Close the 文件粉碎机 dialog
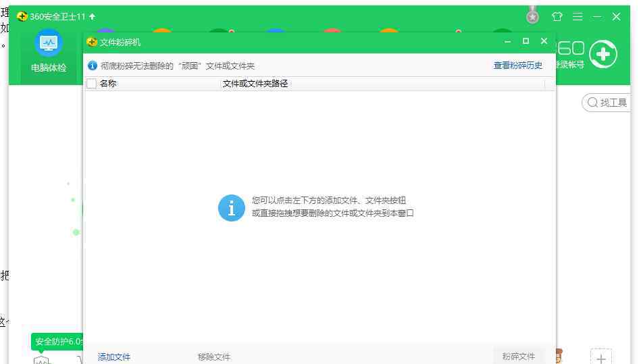This screenshot has height=364, width=639. click(544, 42)
